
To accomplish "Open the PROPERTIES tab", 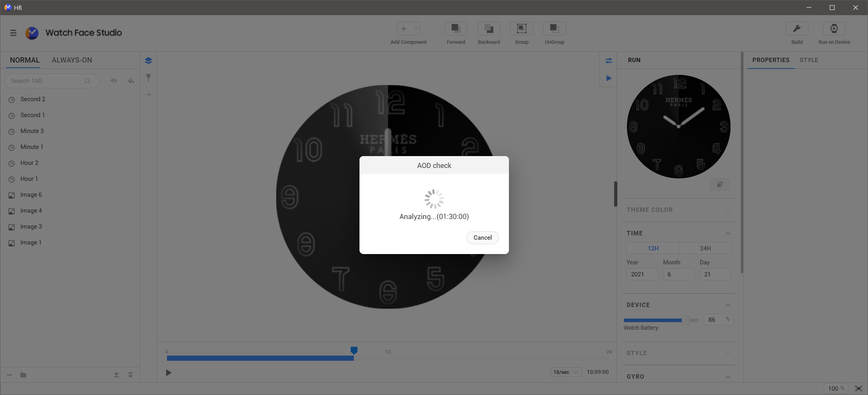I will [771, 60].
